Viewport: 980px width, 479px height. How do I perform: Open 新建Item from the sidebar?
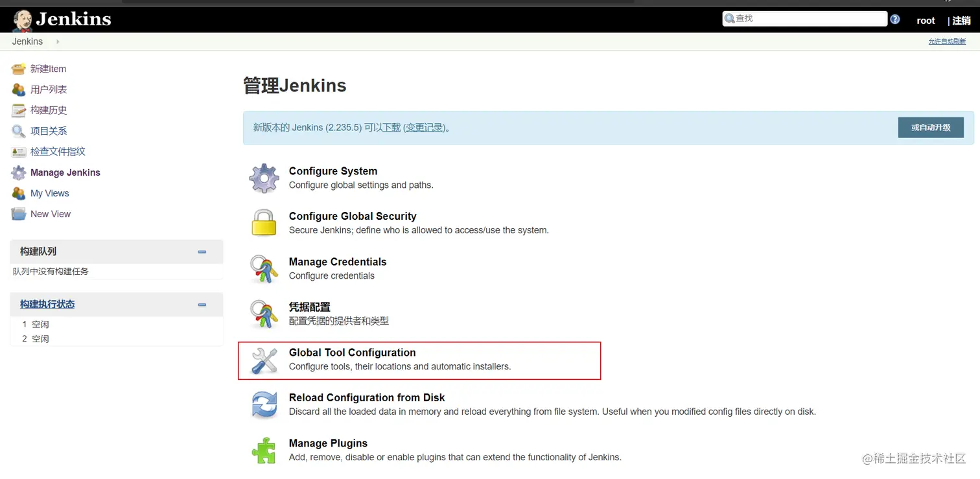coord(48,69)
